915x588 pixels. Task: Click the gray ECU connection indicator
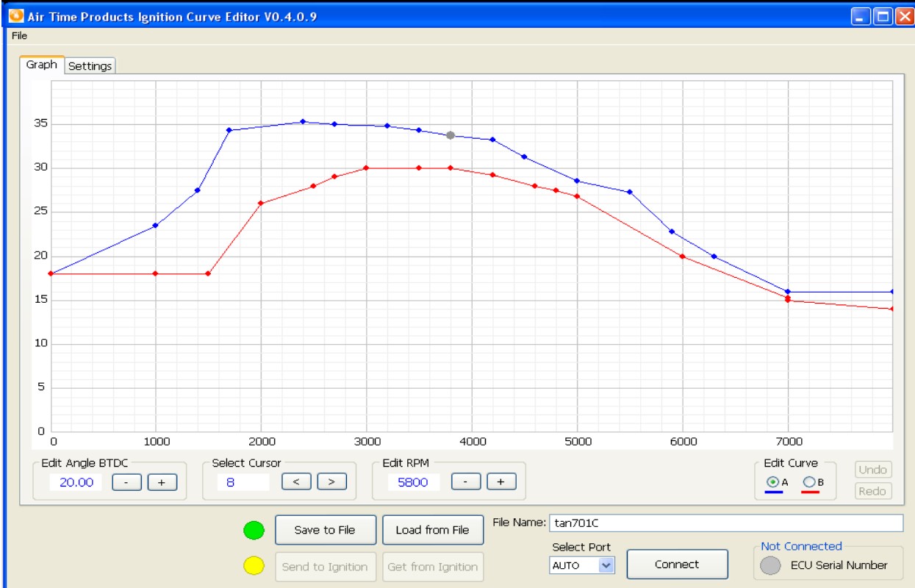tap(770, 565)
